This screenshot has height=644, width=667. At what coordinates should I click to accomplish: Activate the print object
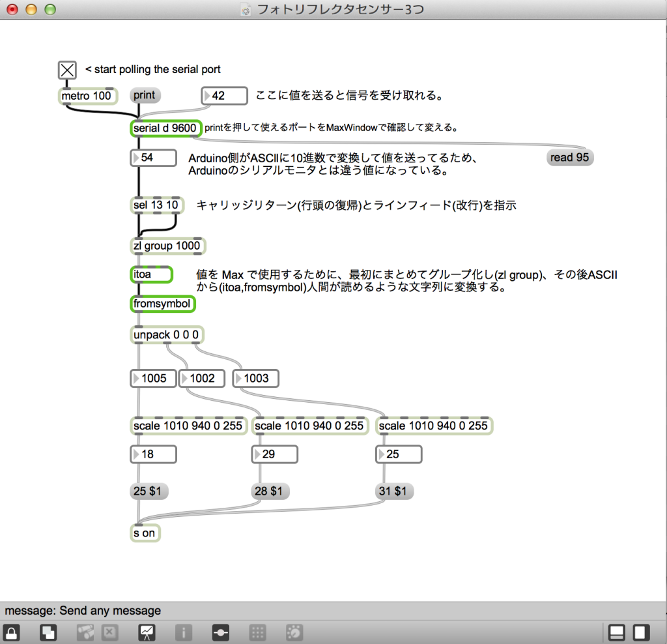(144, 95)
